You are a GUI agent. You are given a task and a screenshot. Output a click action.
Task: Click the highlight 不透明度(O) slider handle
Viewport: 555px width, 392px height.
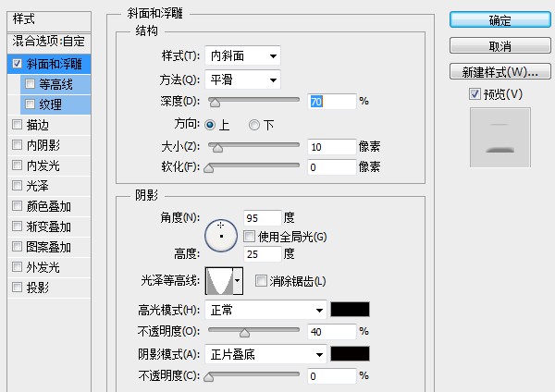point(244,333)
